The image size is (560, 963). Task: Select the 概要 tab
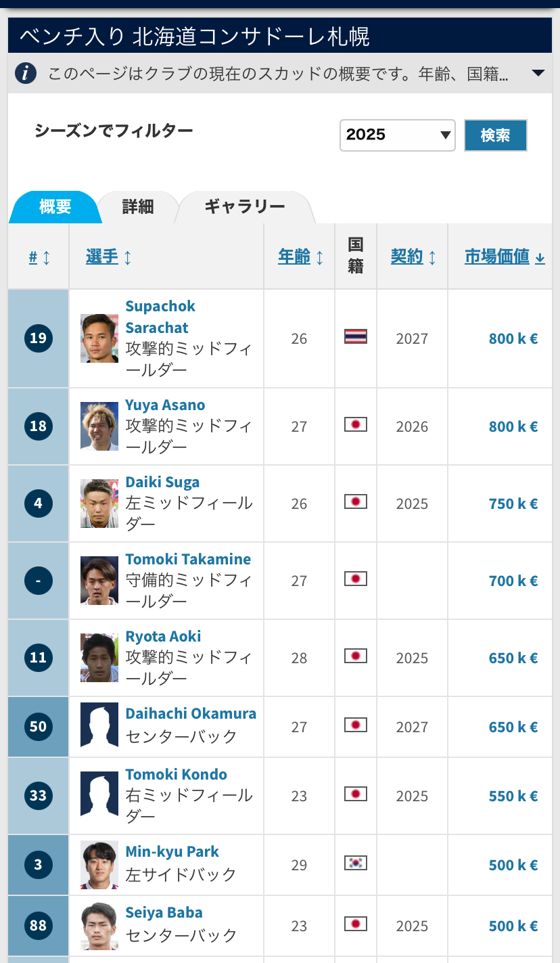coord(55,207)
